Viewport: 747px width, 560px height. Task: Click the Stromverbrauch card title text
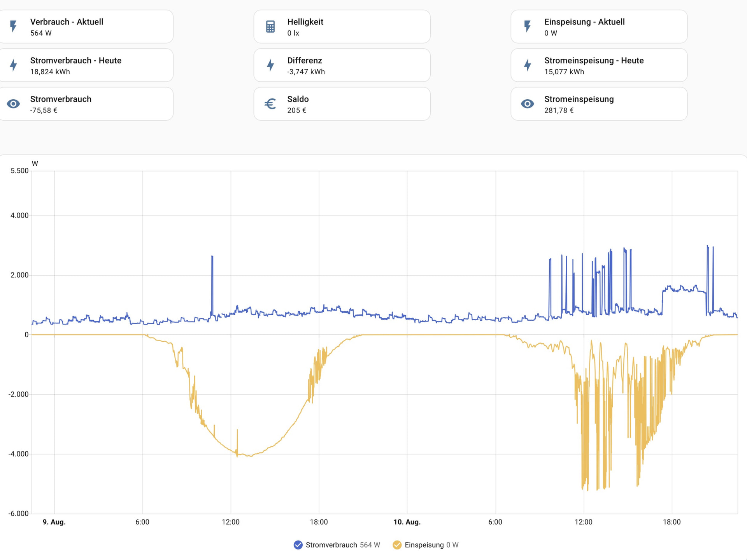tap(61, 99)
